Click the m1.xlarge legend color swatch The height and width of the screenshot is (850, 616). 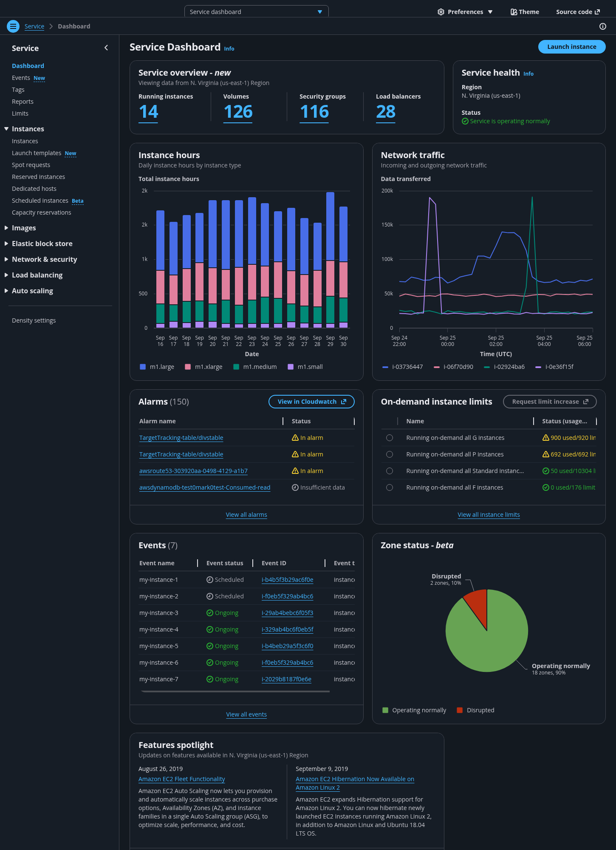(x=188, y=367)
